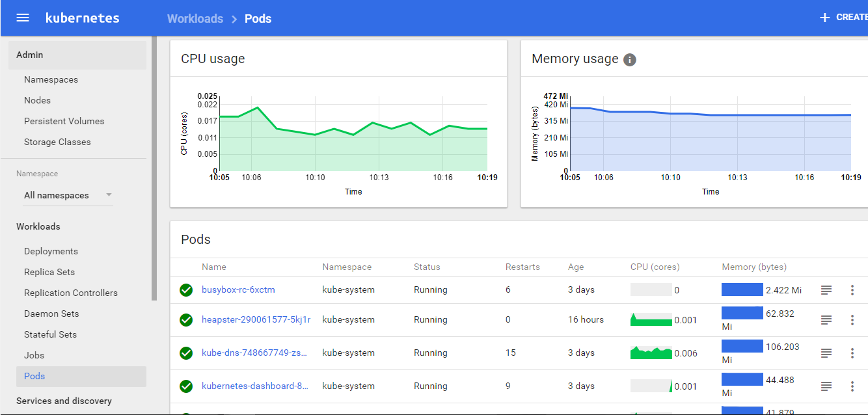Click the CREATE button
This screenshot has width=868, height=415.
tap(843, 18)
